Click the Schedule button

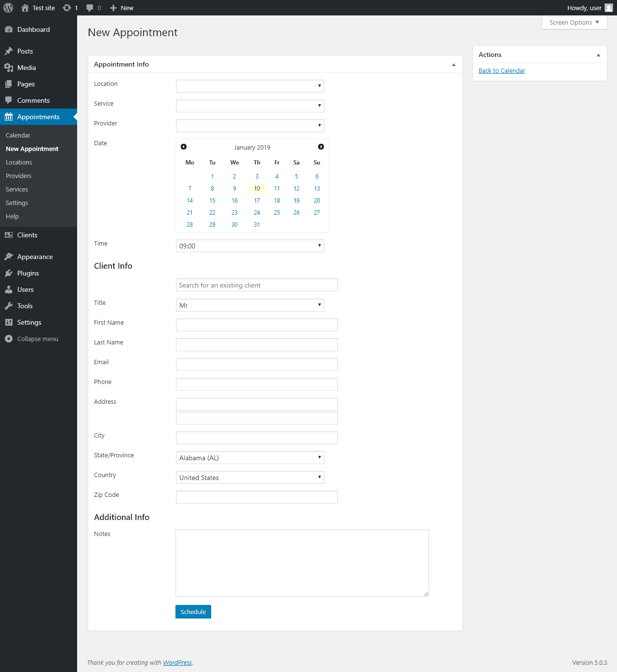pyautogui.click(x=193, y=612)
